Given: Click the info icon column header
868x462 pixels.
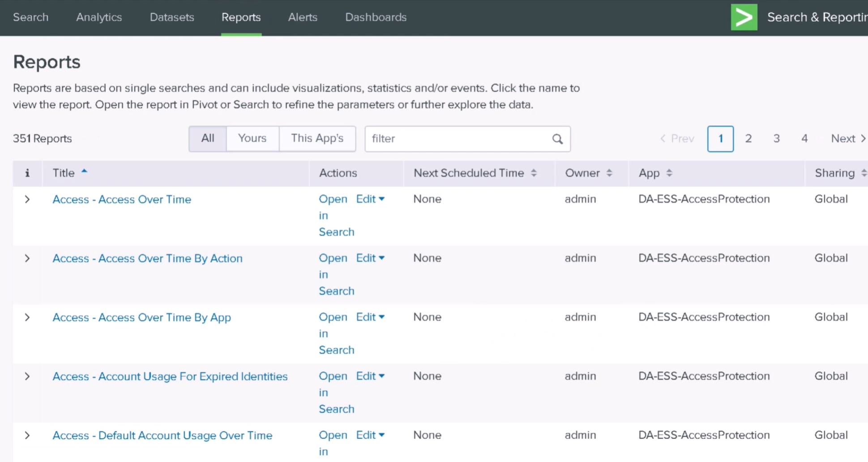Looking at the screenshot, I should [x=27, y=173].
